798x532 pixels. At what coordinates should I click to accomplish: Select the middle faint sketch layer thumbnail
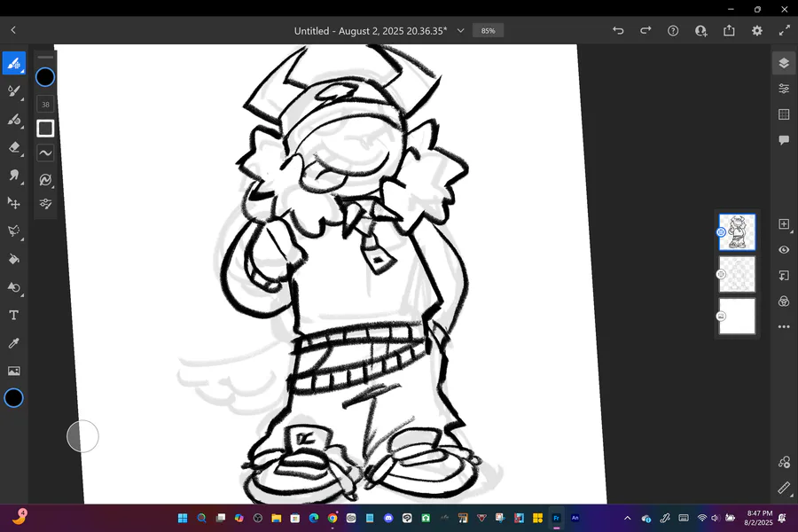(737, 274)
